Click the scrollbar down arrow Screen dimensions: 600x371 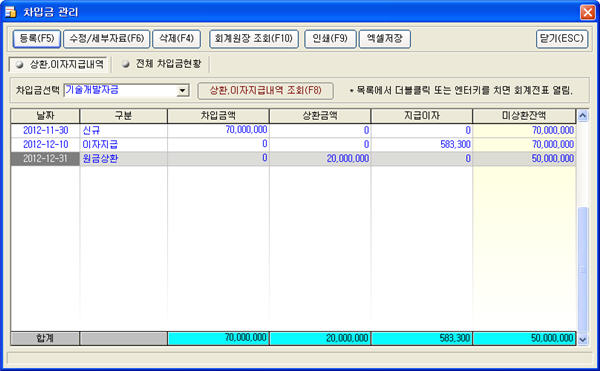(582, 339)
